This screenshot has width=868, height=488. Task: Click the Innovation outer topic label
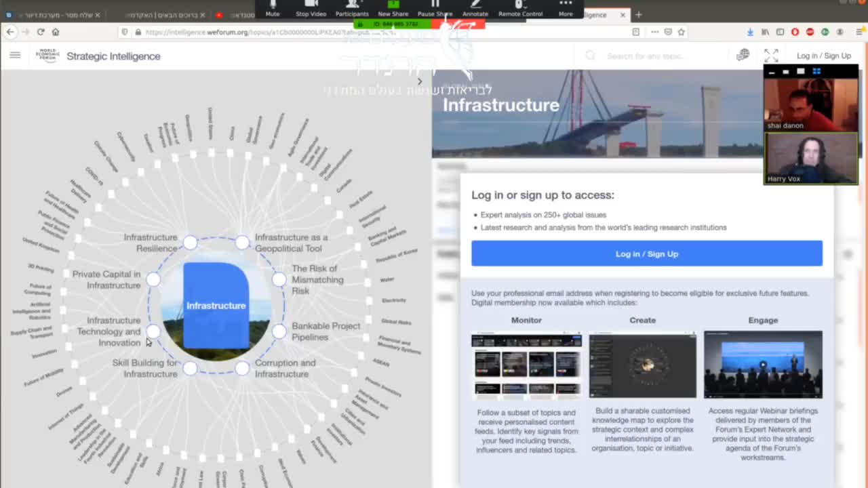pyautogui.click(x=44, y=354)
